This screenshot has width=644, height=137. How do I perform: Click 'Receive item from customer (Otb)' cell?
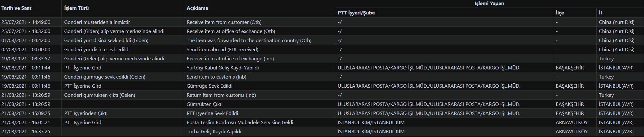224,22
